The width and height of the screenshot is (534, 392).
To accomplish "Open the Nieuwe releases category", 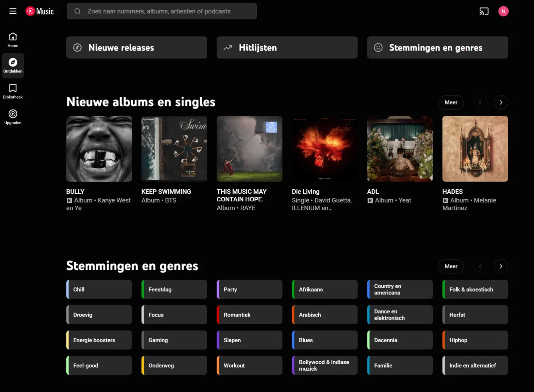I will click(137, 47).
